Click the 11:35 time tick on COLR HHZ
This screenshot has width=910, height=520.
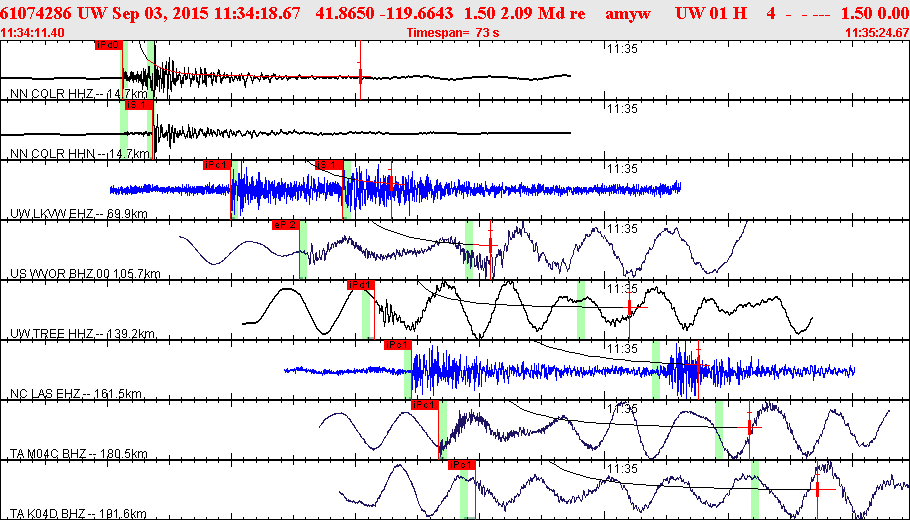(x=622, y=49)
